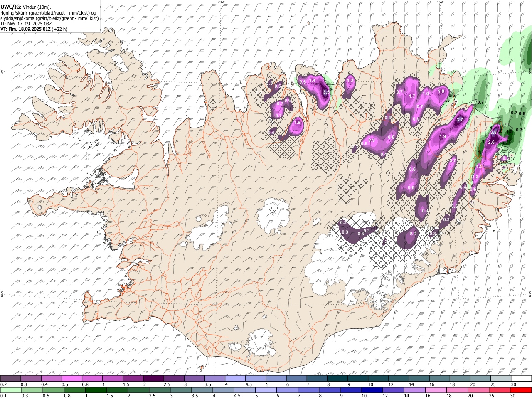Select rain legend swatch between 0.3 and 0.5
Screen dimensions: 532x399
pyautogui.click(x=32, y=390)
